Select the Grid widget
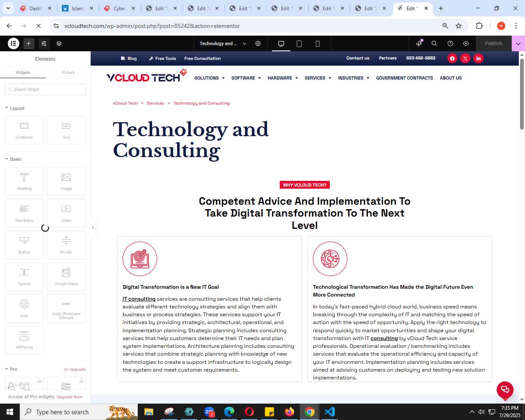525x420 pixels. click(66, 130)
